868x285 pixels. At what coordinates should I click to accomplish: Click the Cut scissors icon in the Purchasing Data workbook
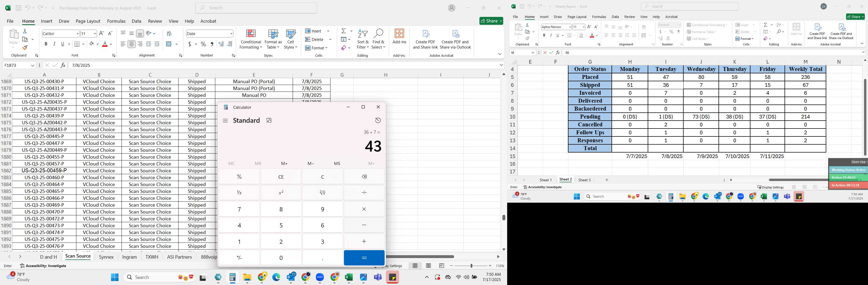tap(25, 31)
